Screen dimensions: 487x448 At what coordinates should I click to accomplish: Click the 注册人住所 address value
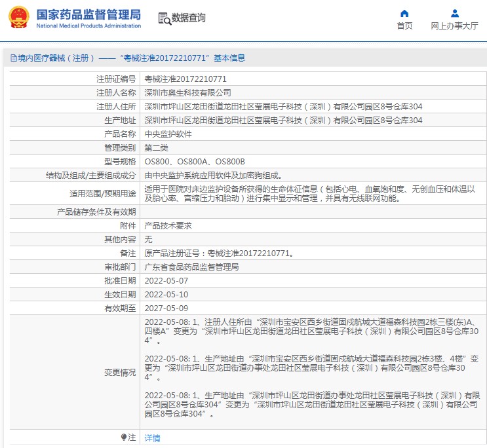[x=283, y=107]
